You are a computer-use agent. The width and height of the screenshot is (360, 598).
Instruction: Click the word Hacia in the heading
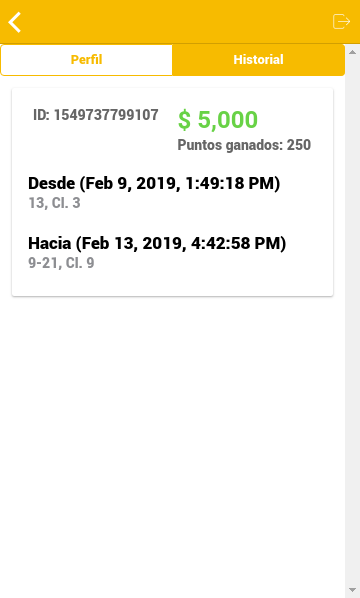[x=50, y=243]
